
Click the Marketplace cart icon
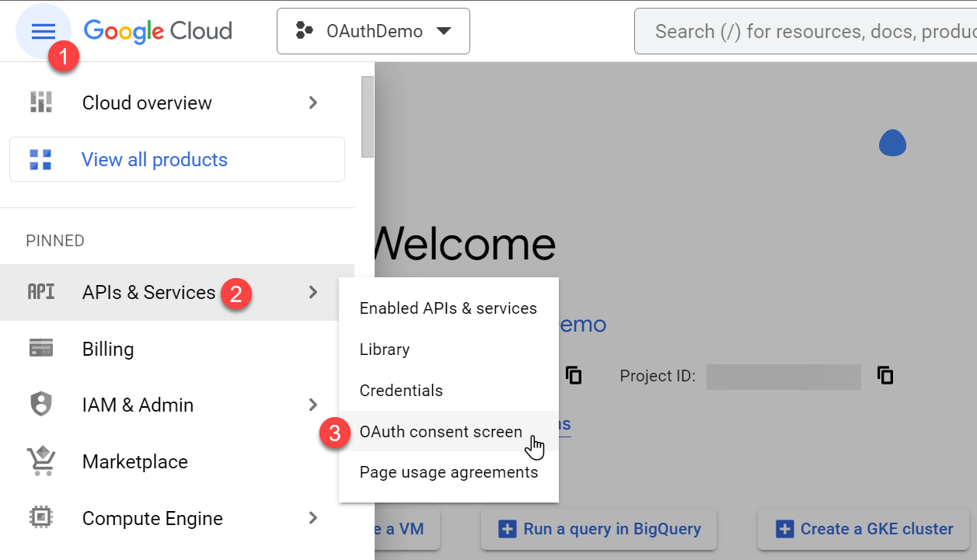pyautogui.click(x=41, y=461)
